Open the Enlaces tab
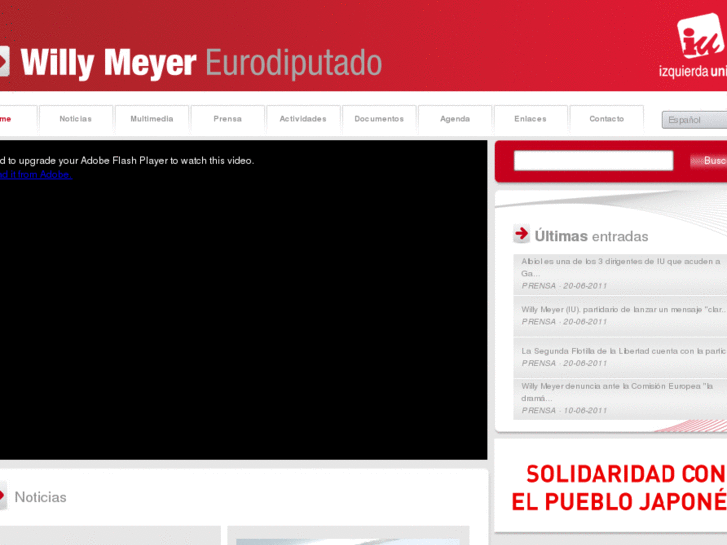The width and height of the screenshot is (727, 545). coord(530,119)
